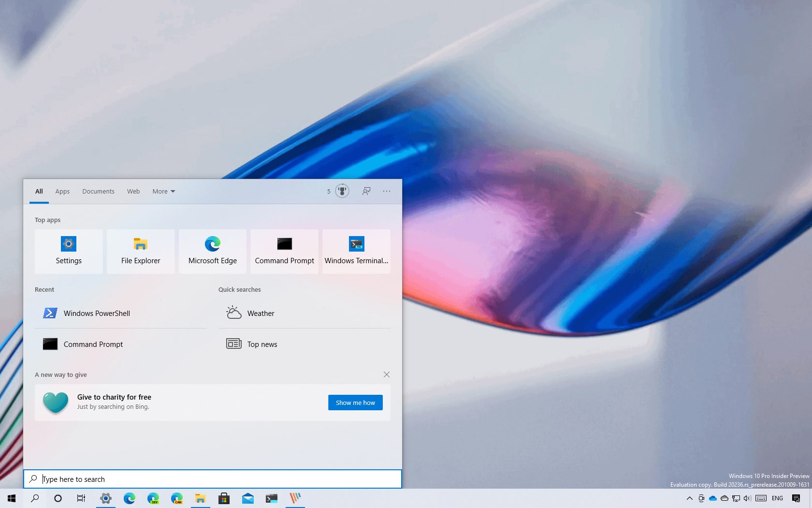Open the volume speaker tray icon
This screenshot has height=508, width=812.
(748, 498)
